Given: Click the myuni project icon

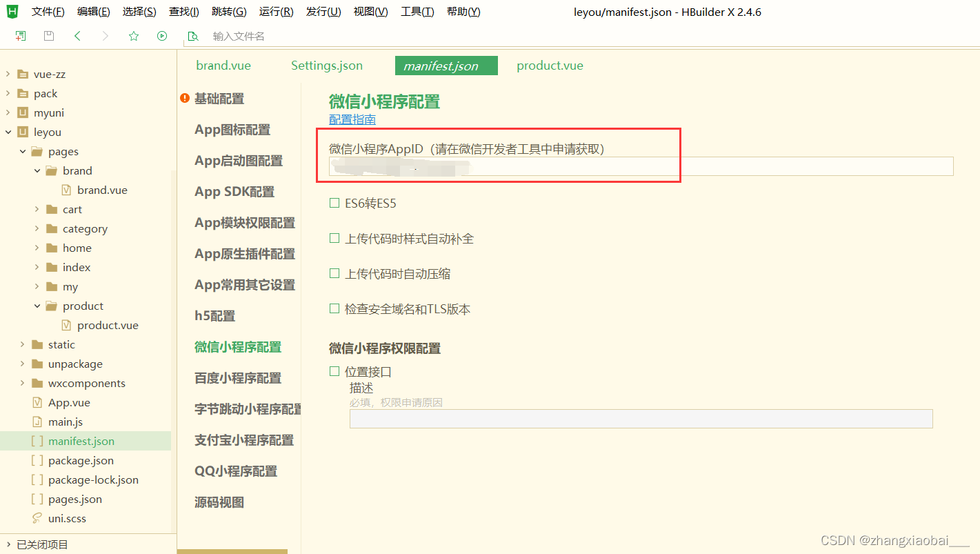Looking at the screenshot, I should click(x=23, y=112).
